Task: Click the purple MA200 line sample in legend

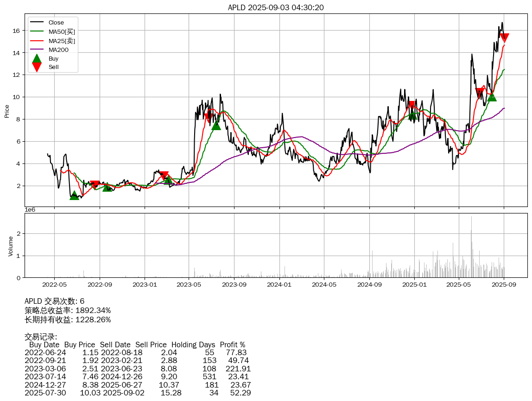Action: coord(37,50)
